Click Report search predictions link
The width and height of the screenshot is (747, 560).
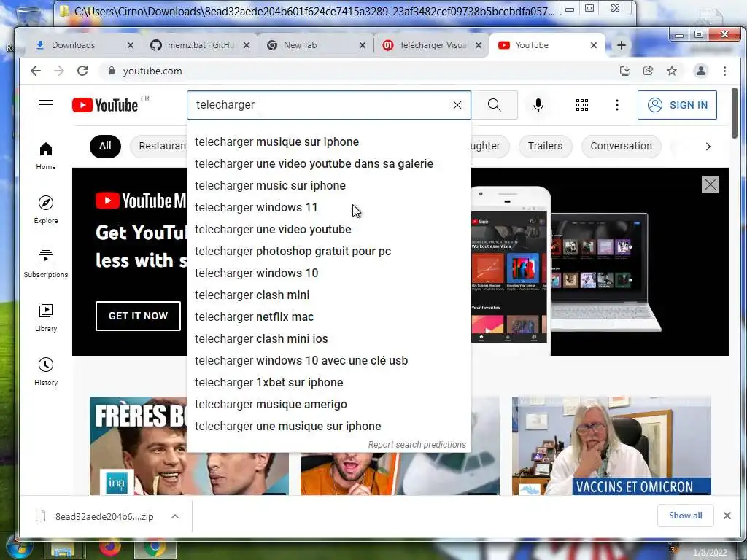coord(417,444)
